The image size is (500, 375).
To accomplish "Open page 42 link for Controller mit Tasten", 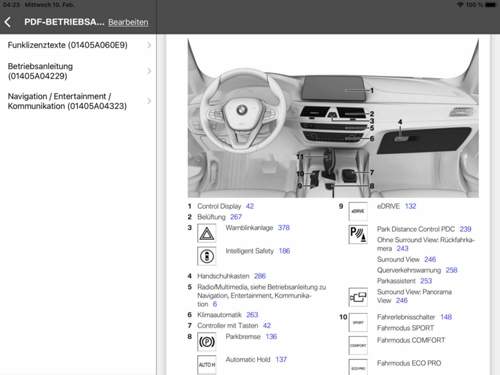I will 267,325.
